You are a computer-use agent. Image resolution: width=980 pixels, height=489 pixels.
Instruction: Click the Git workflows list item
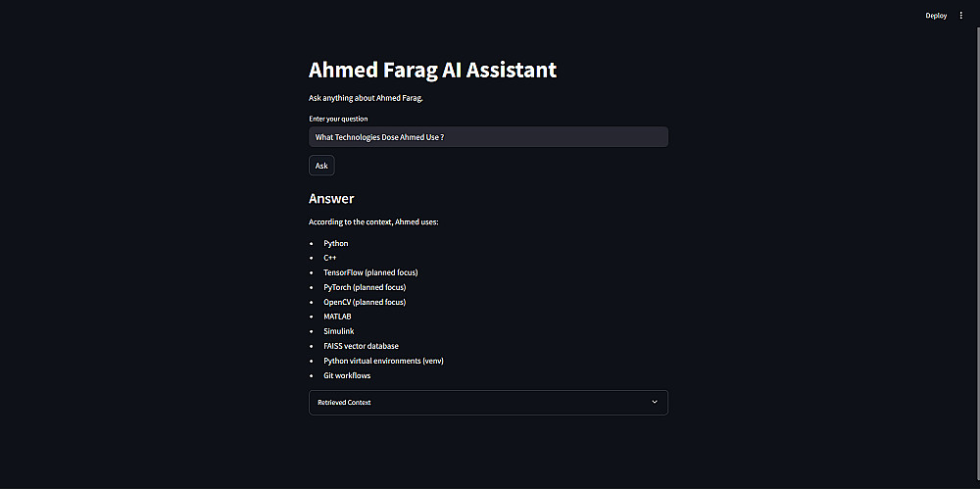click(347, 375)
